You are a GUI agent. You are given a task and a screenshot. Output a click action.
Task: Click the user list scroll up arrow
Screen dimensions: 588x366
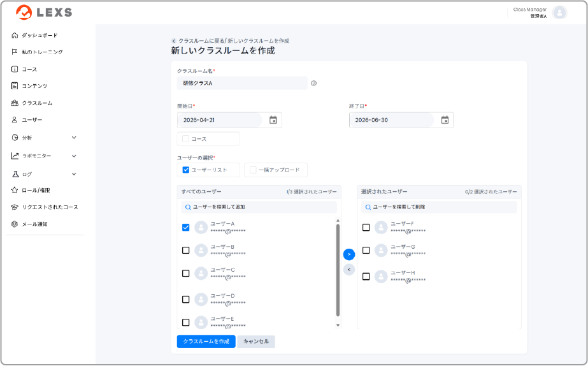point(338,221)
